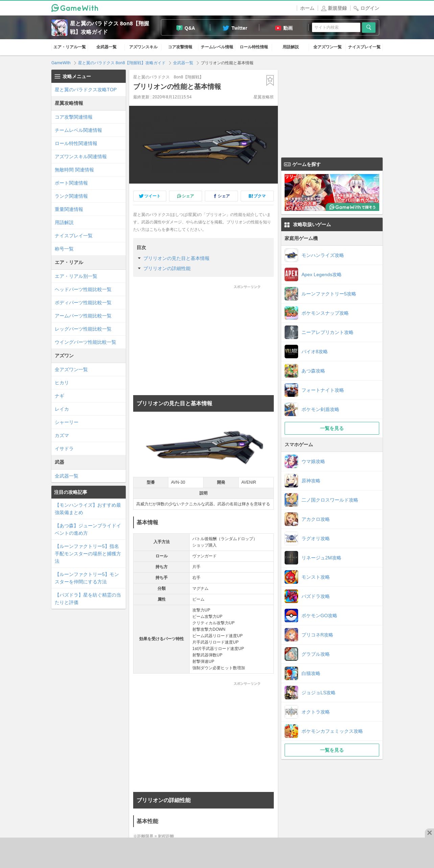Click the パズドラ攻略 game icon
The image size is (434, 868).
coord(291,596)
